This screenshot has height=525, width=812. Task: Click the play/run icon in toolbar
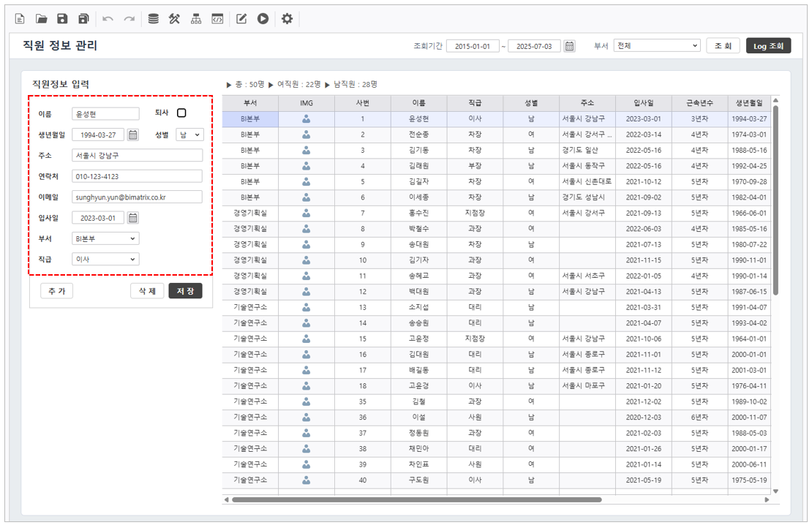point(263,19)
